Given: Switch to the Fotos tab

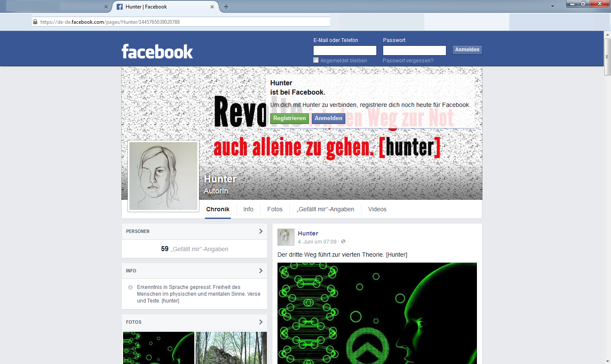Looking at the screenshot, I should (275, 209).
